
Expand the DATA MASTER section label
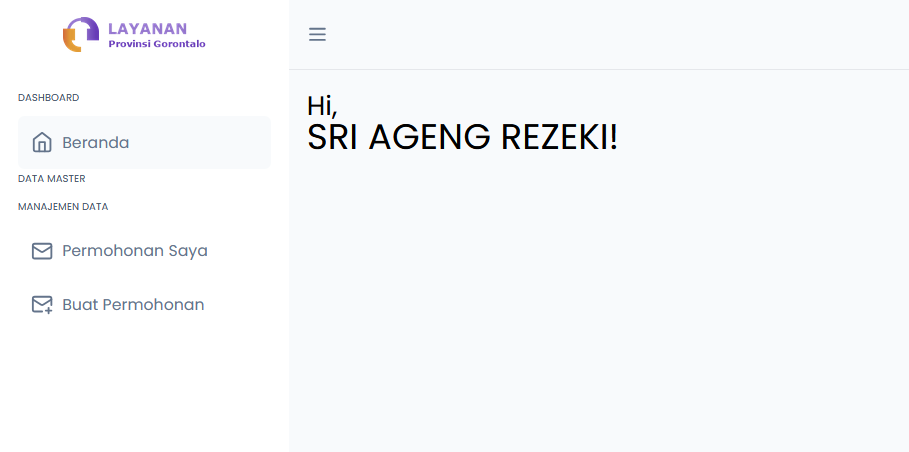52,178
